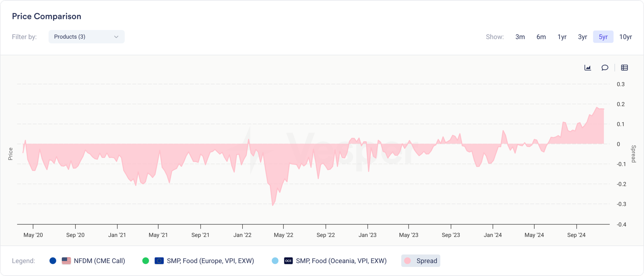
Task: Click the light blue Oceania legend dot
Action: 275,261
